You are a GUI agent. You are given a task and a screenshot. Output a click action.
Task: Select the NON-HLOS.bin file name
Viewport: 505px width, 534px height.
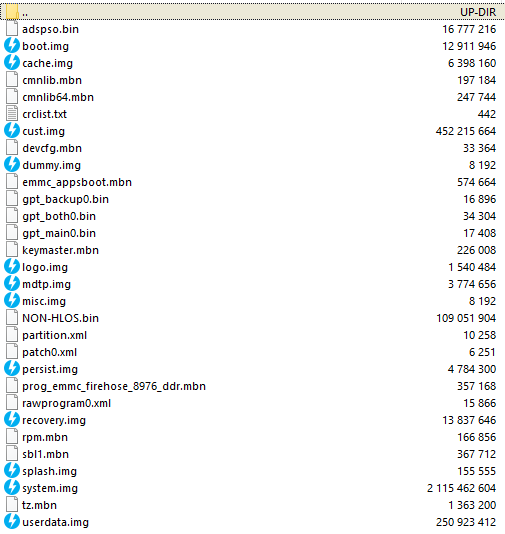click(60, 318)
